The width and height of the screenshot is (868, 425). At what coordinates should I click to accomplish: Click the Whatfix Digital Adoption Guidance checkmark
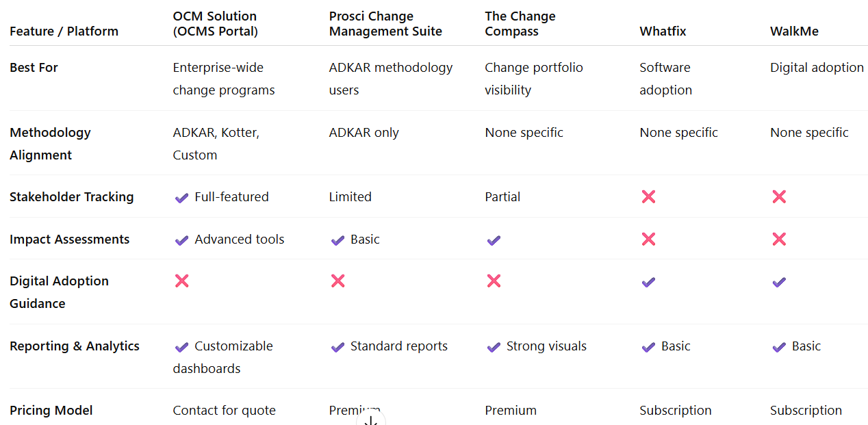(x=648, y=282)
